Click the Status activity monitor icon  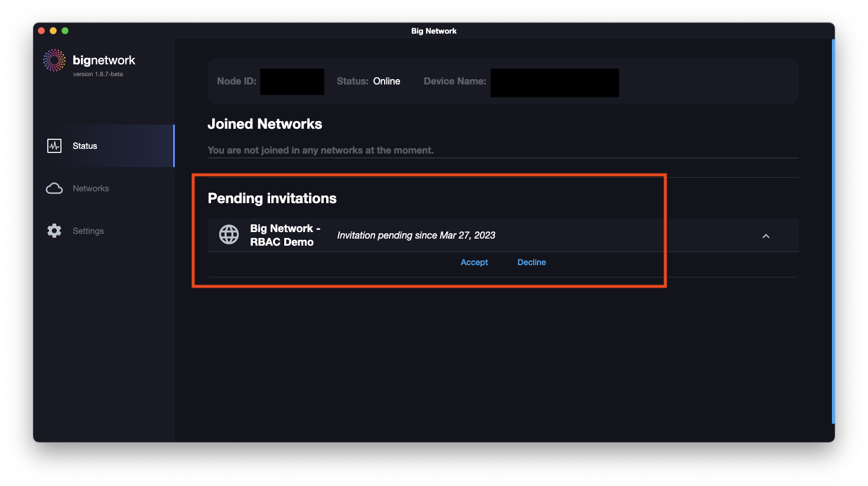[x=54, y=146]
